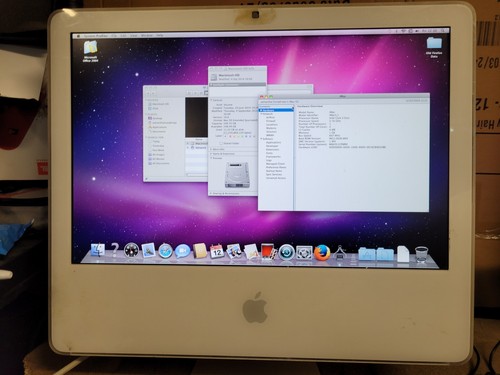The width and height of the screenshot is (500, 375).
Task: Select Startup Items under Software
Action: pyautogui.click(x=274, y=171)
